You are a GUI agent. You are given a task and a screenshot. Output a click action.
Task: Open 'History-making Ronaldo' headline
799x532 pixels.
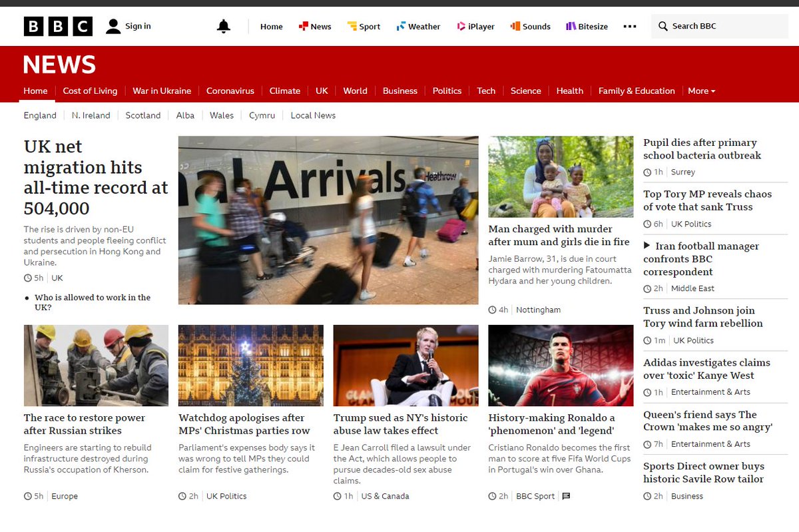click(552, 424)
